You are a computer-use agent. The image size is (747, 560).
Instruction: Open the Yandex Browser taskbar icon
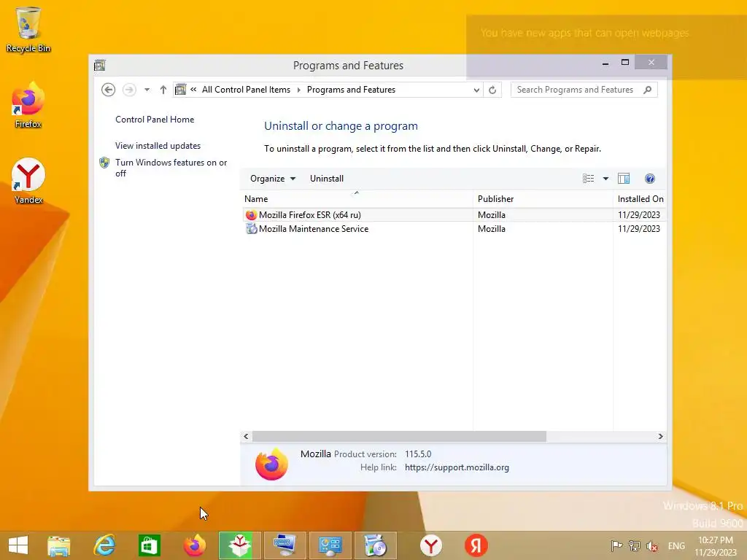pyautogui.click(x=430, y=545)
